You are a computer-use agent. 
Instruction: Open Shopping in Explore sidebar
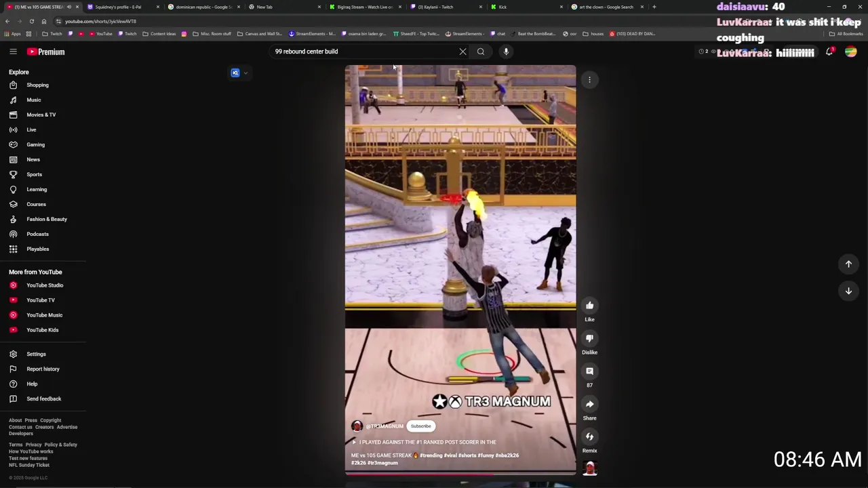click(x=38, y=85)
